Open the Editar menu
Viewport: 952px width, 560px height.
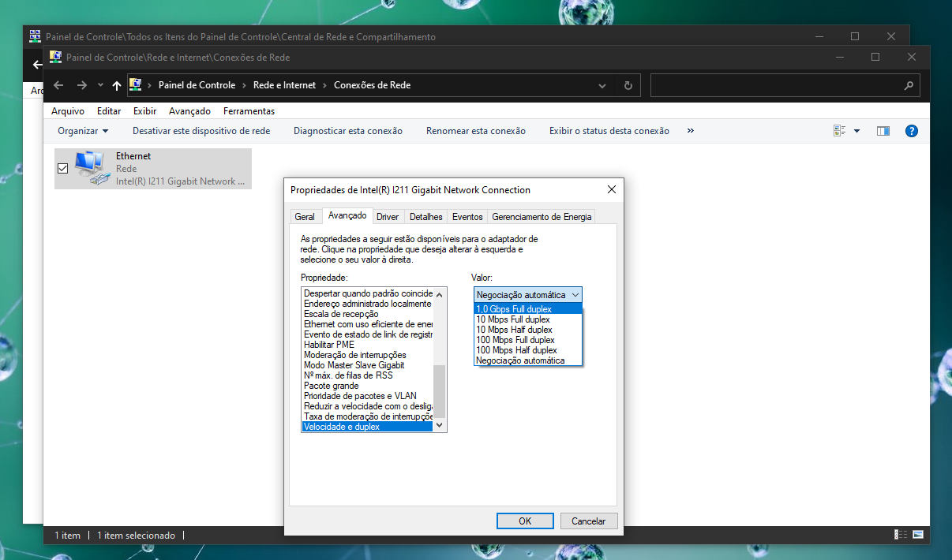tap(109, 111)
